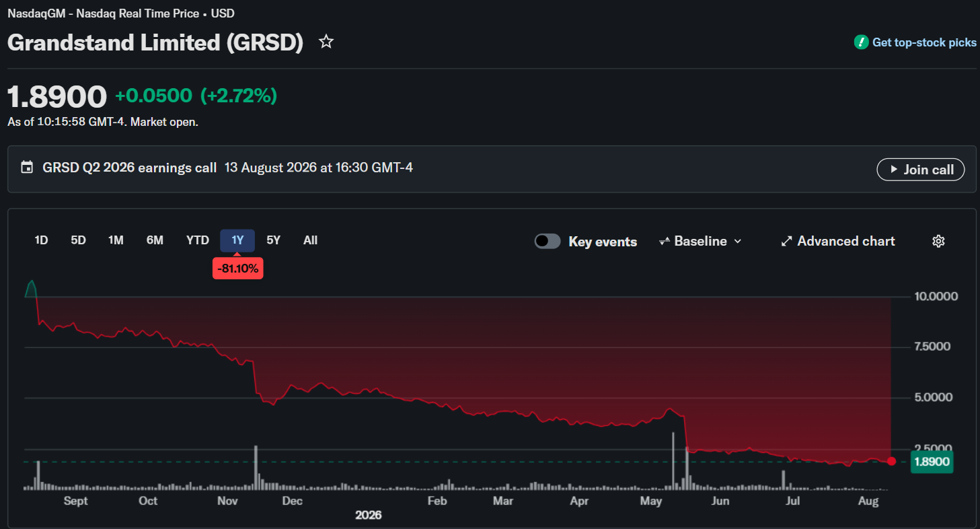Screen dimensions: 980x529
Task: Click the Aug x-axis label
Action: coord(869,501)
